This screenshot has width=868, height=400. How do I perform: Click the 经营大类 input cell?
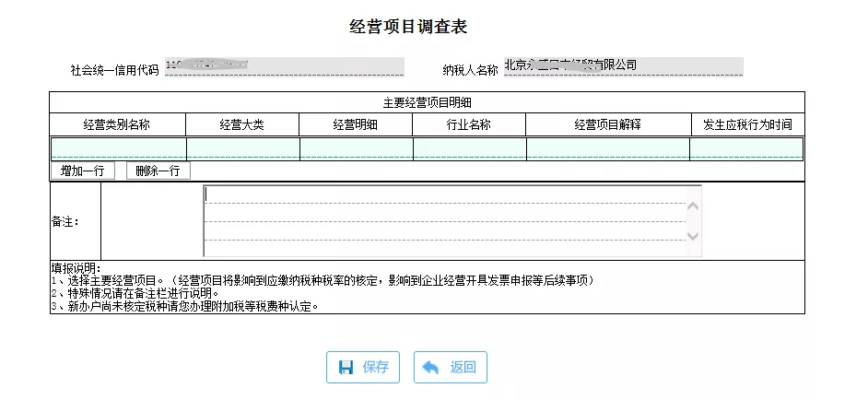tap(243, 149)
